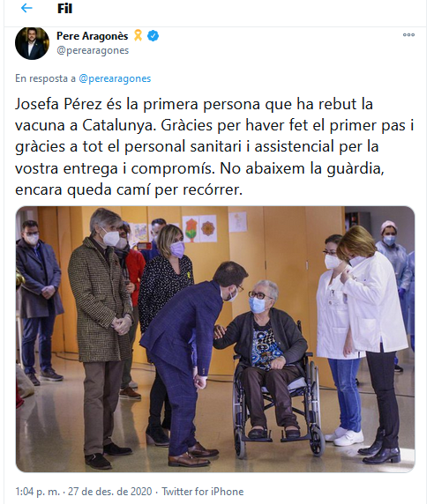The width and height of the screenshot is (434, 504).
Task: Open the @perearagones handle under the name
Action: coord(93,50)
